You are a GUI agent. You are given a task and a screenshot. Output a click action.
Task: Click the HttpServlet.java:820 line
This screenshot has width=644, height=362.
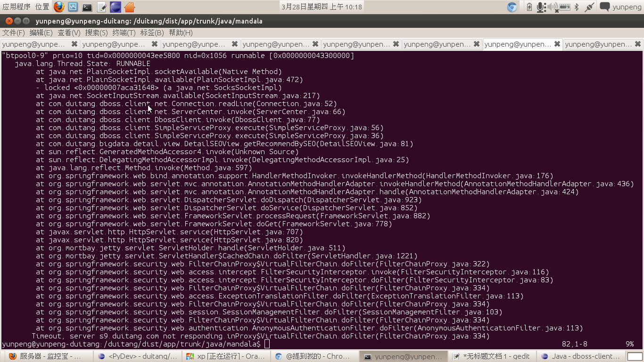pos(169,240)
